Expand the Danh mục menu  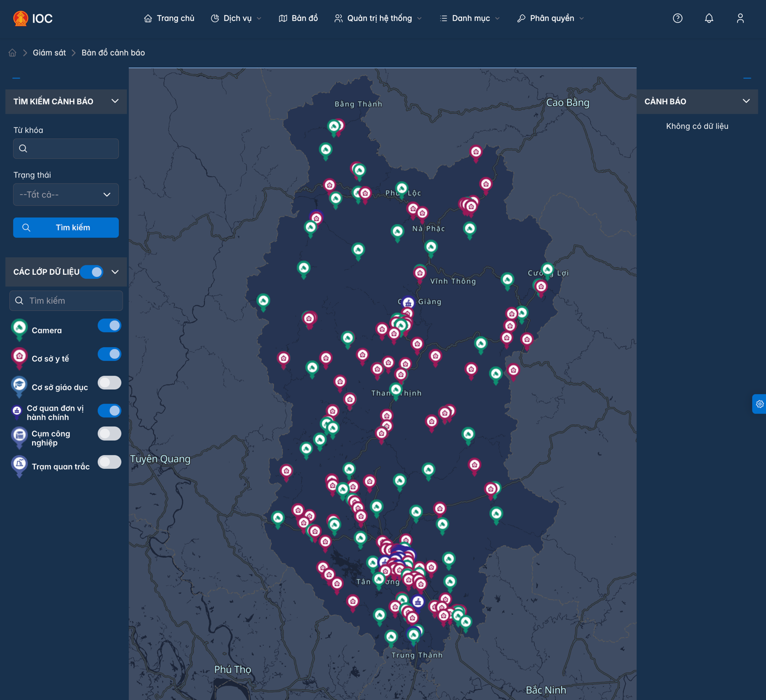coord(470,18)
